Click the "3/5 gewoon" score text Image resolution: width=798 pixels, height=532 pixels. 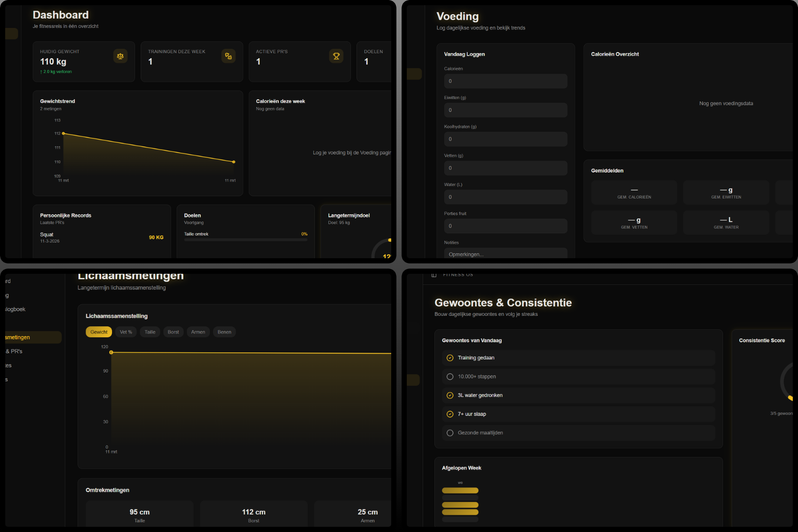tap(781, 414)
